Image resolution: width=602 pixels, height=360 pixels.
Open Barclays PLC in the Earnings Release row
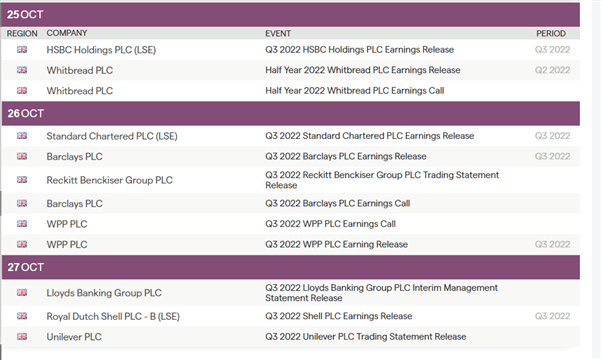74,157
